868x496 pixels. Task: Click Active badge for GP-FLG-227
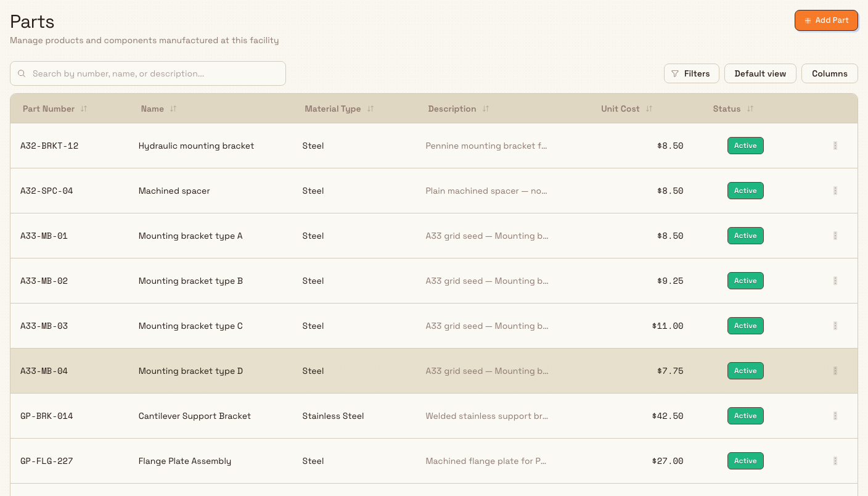click(745, 461)
